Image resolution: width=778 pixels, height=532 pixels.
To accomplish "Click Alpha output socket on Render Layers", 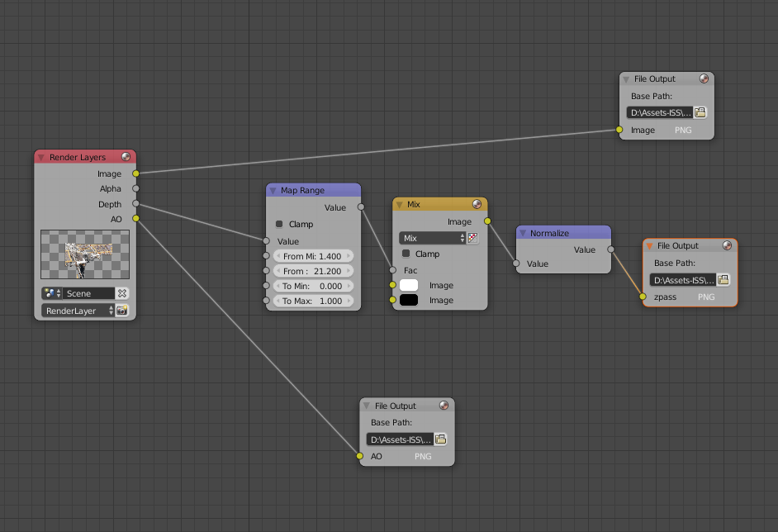I will 136,188.
